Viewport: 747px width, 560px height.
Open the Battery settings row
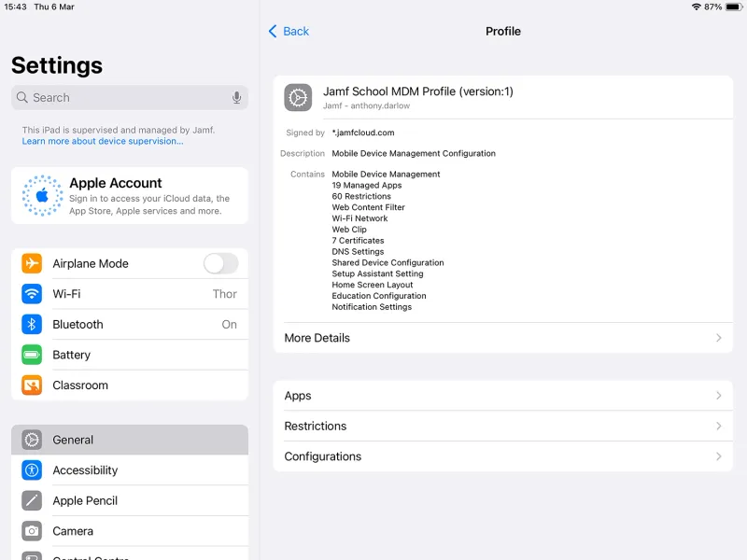pyautogui.click(x=130, y=355)
